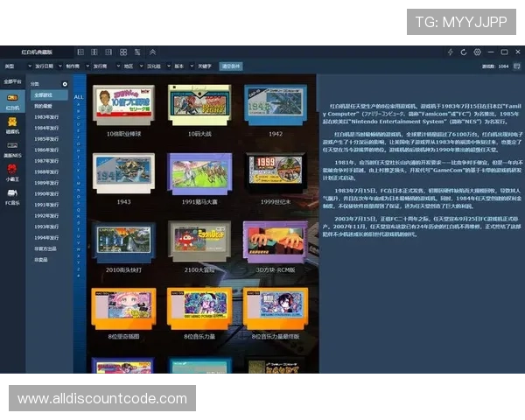Open the 1943 game cartridge
Viewport: 525px width, 420px height.
(x=124, y=173)
